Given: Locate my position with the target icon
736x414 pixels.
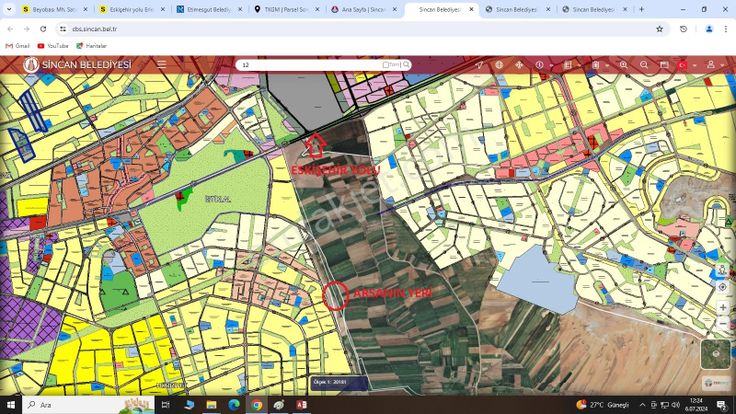Looking at the screenshot, I should [723, 286].
